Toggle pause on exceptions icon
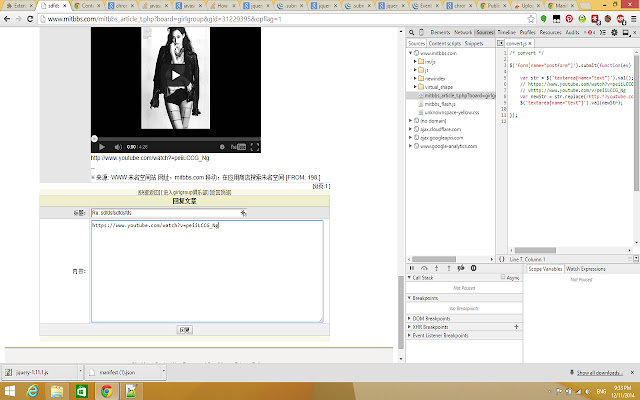Image resolution: width=640 pixels, height=400 pixels. coord(473,268)
